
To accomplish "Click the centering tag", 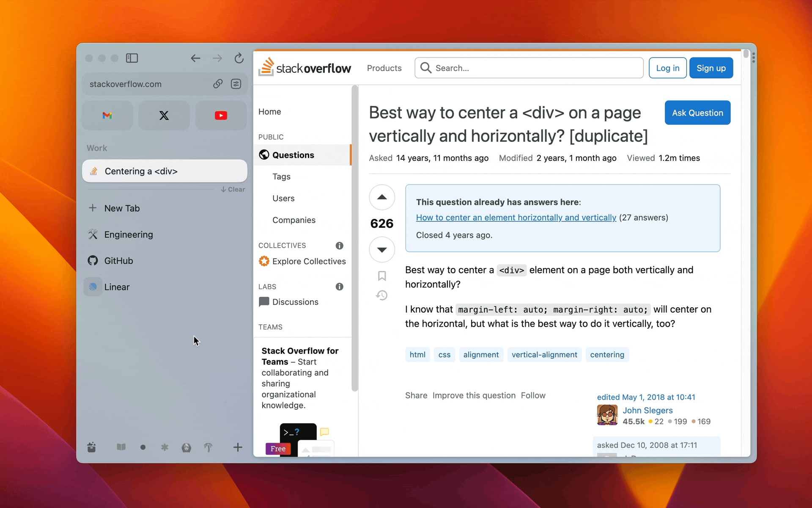I will point(607,355).
